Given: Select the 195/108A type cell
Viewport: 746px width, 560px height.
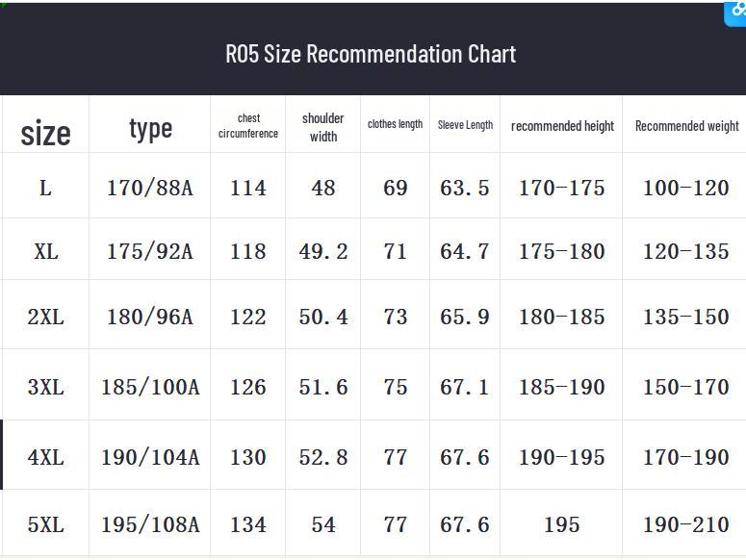Looking at the screenshot, I should pyautogui.click(x=150, y=524).
